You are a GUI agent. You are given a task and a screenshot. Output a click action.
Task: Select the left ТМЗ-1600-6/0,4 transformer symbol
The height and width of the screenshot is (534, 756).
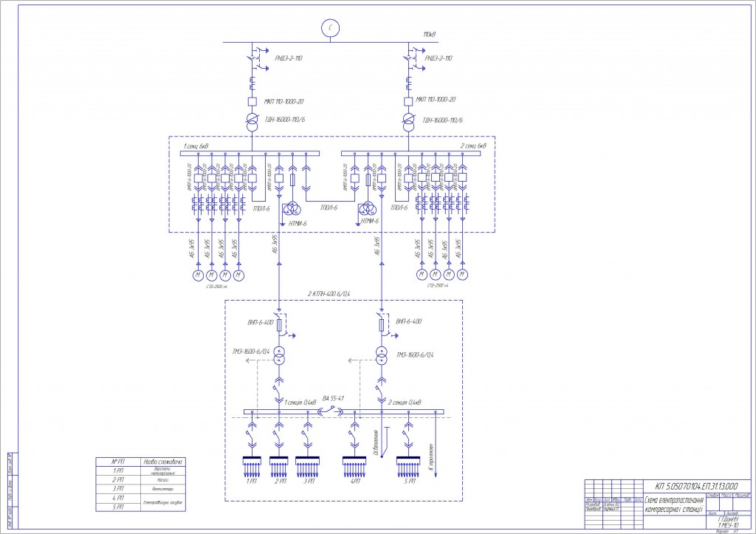[279, 355]
